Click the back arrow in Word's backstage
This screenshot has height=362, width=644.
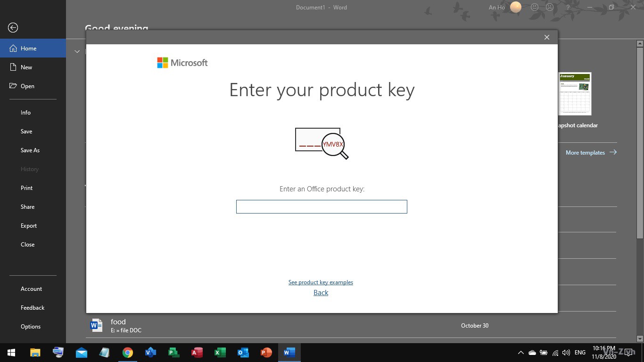tap(13, 28)
